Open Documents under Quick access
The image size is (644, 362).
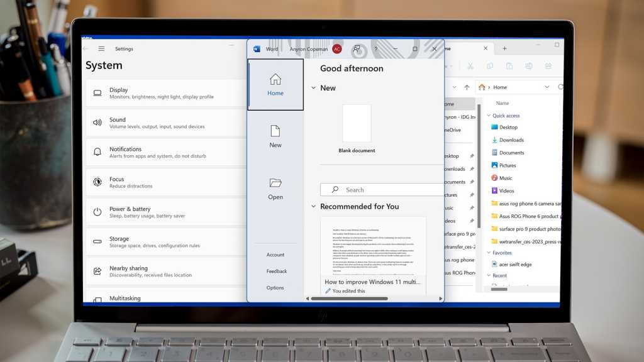(508, 153)
